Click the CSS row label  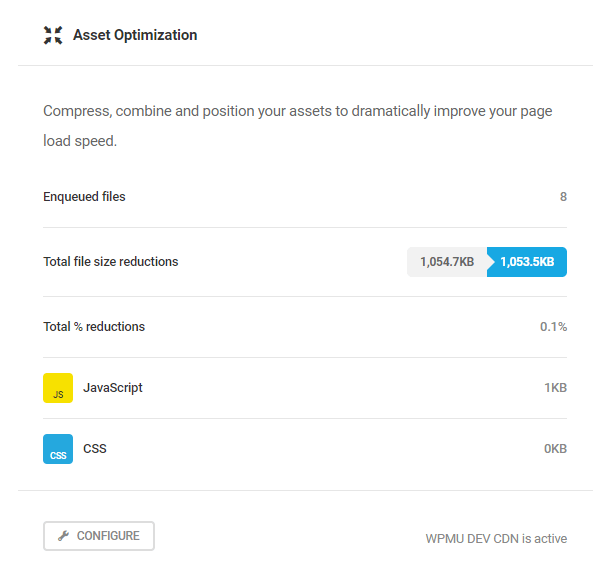click(95, 449)
